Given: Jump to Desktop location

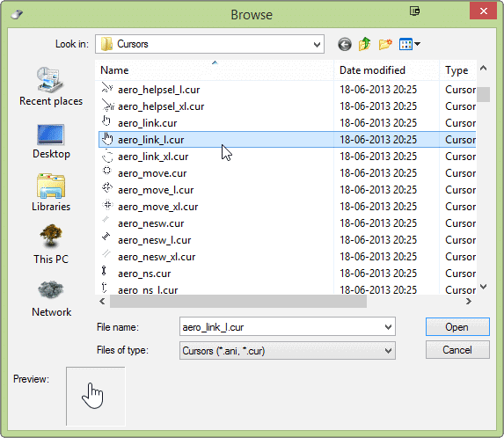Looking at the screenshot, I should click(x=51, y=142).
